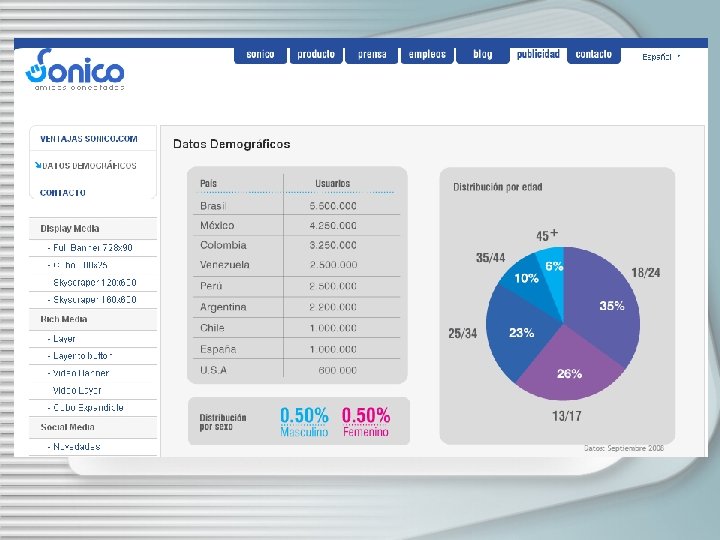Switch to the prensa tab

pyautogui.click(x=371, y=55)
